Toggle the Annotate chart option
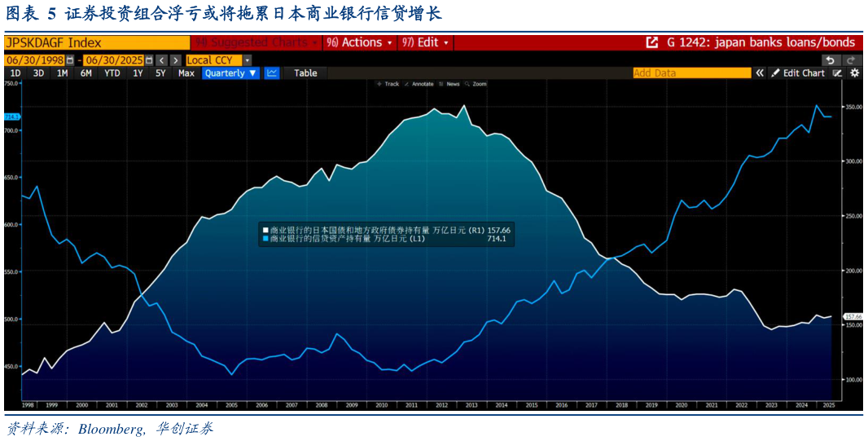The height and width of the screenshot is (441, 868). click(x=419, y=84)
